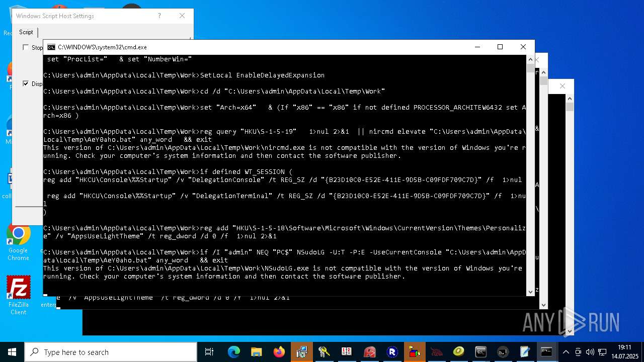Open the meet now tray icon
Viewport: 644px width, 362px height.
click(x=578, y=352)
